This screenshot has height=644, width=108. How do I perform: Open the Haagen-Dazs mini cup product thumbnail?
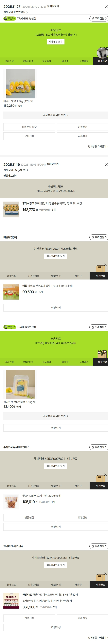[x=11, y=601]
